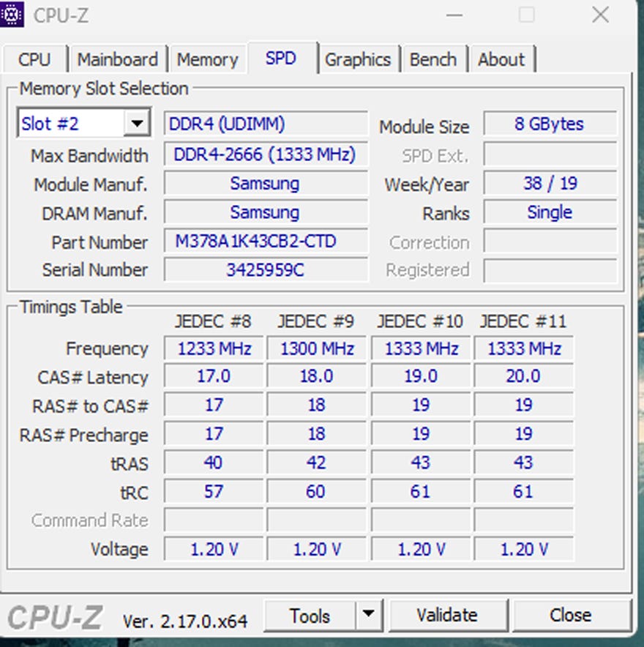Screen dimensions: 644x647
Task: Select the 1233 MHz frequency cell
Action: [214, 348]
